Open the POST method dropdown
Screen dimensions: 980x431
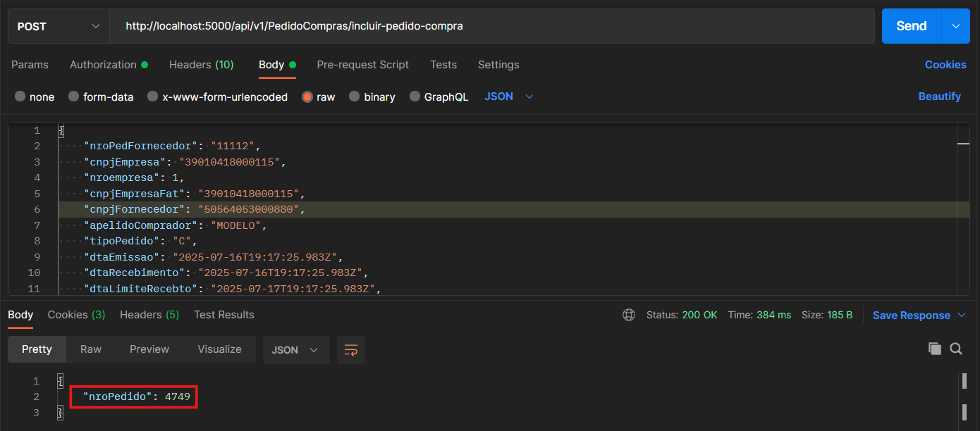coord(59,26)
